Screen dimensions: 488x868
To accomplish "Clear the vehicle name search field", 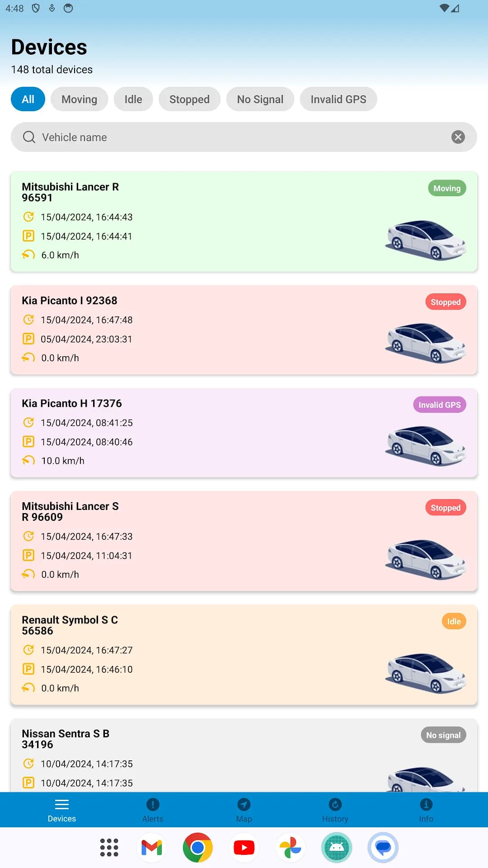I will (x=458, y=137).
